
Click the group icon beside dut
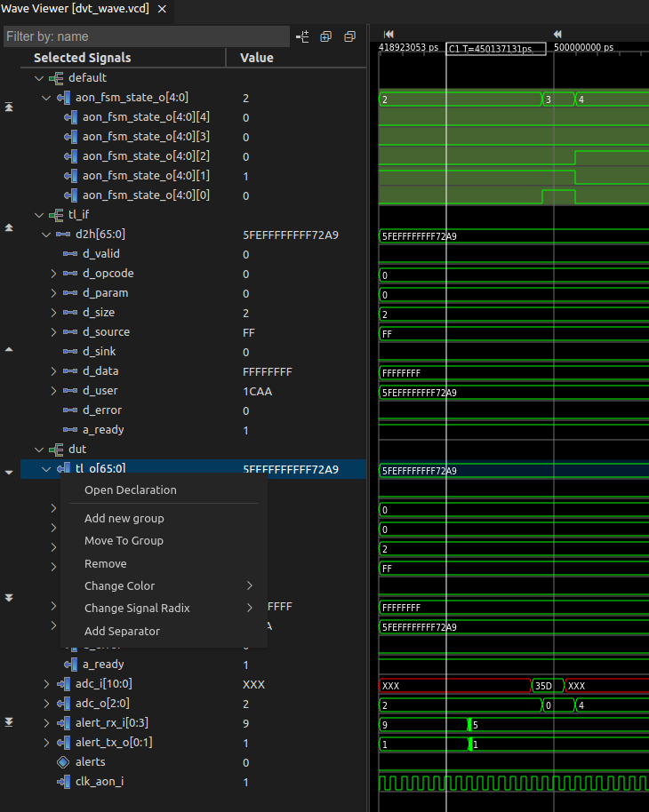(56, 450)
